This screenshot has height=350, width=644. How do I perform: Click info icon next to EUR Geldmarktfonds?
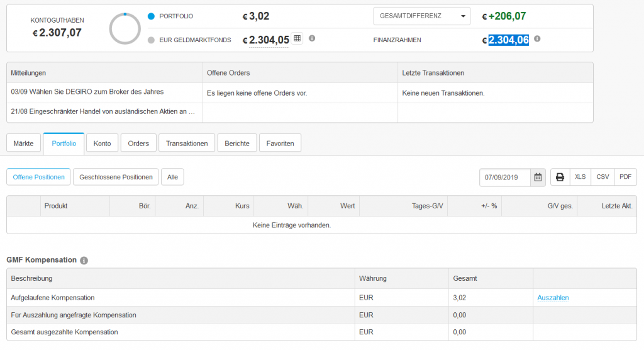pyautogui.click(x=312, y=38)
